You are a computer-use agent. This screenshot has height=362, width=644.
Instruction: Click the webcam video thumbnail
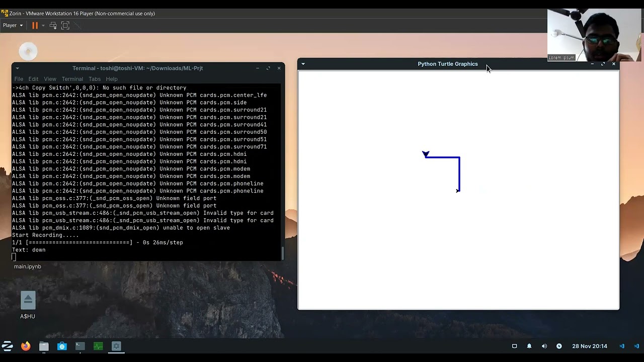594,35
